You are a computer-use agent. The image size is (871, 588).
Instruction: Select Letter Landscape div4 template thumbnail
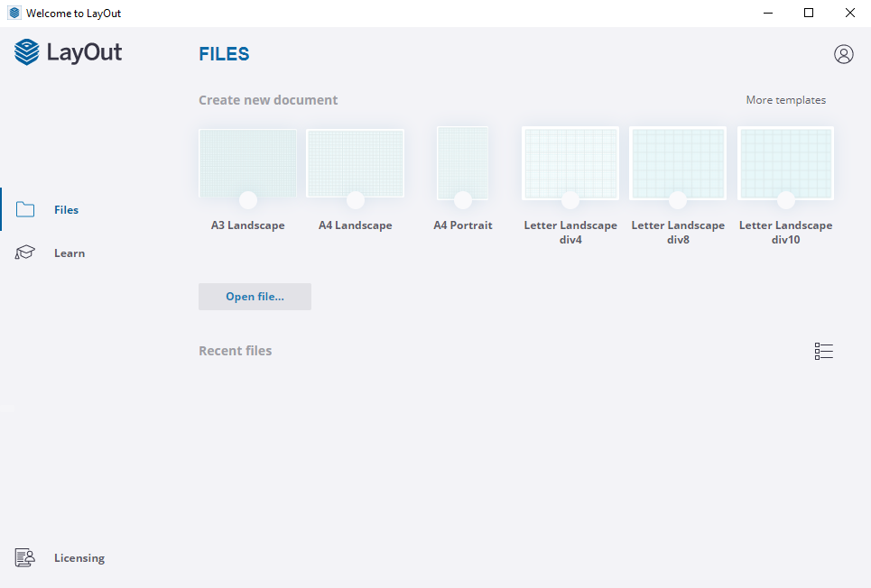tap(570, 163)
